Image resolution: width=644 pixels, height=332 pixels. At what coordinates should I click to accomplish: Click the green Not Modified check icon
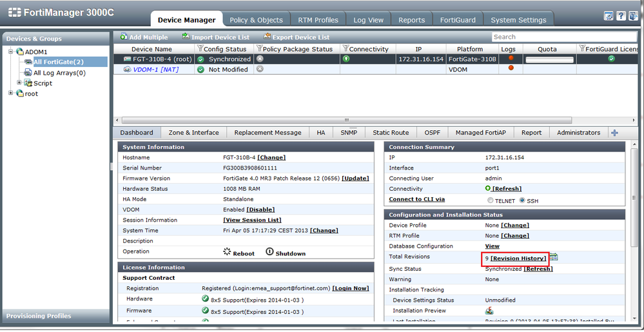point(200,70)
